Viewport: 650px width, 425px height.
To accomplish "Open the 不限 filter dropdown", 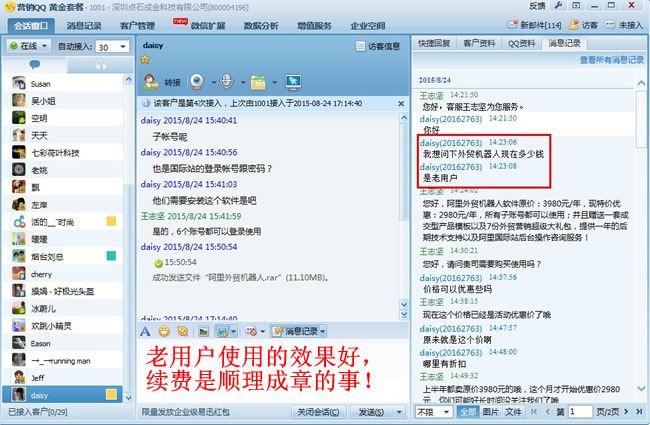I will tap(434, 412).
